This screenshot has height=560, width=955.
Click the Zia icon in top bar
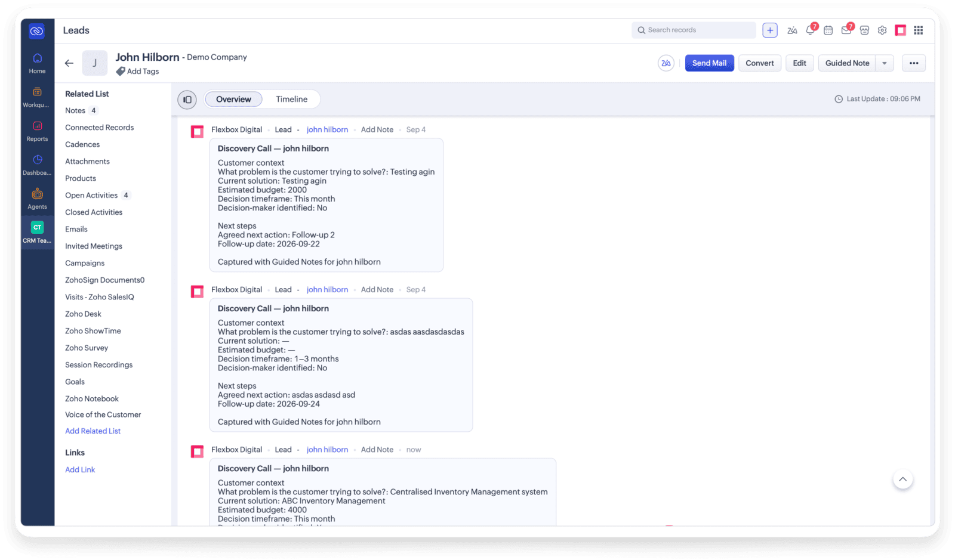[x=792, y=30]
